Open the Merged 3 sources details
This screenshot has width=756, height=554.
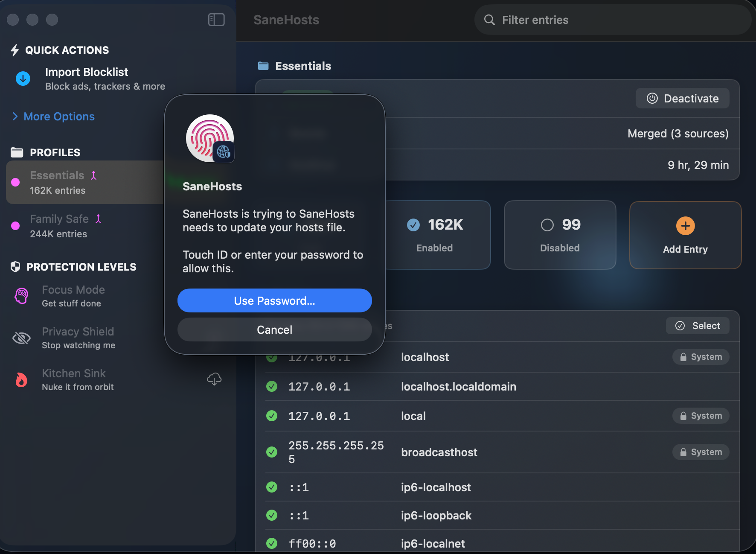pos(678,133)
